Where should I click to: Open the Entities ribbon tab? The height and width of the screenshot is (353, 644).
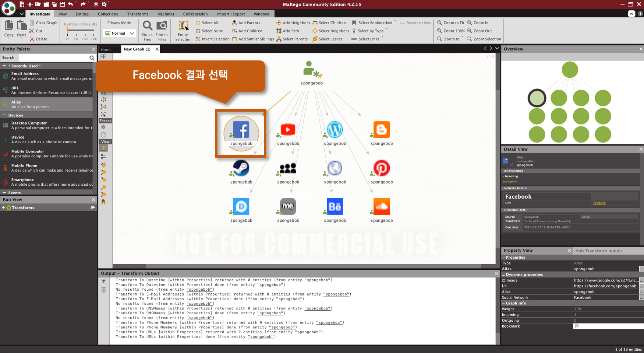[x=82, y=14]
